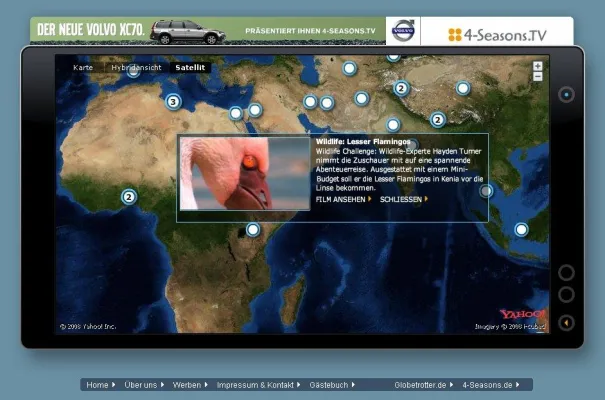Zoom in with the plus button
The image size is (605, 400).
537,66
